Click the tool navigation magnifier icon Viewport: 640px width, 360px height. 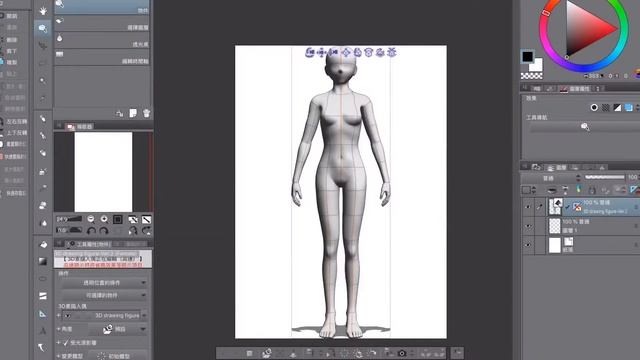(x=585, y=127)
